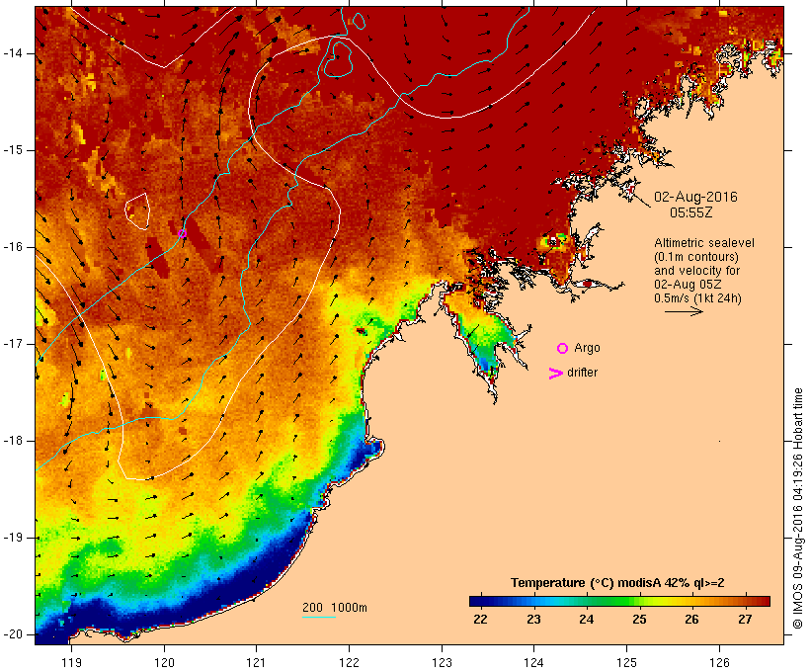810x672 pixels.
Task: Click the longitude axis label '125'
Action: pyautogui.click(x=626, y=662)
